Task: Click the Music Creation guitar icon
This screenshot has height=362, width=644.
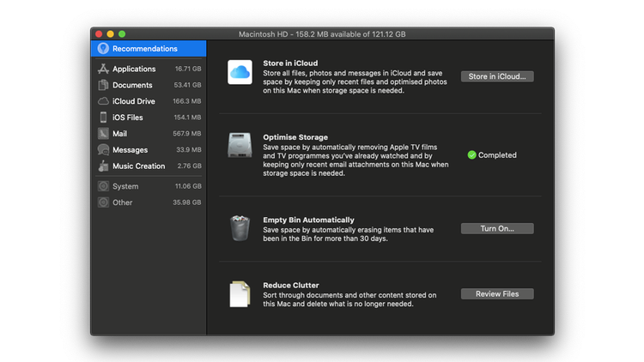Action: [103, 166]
